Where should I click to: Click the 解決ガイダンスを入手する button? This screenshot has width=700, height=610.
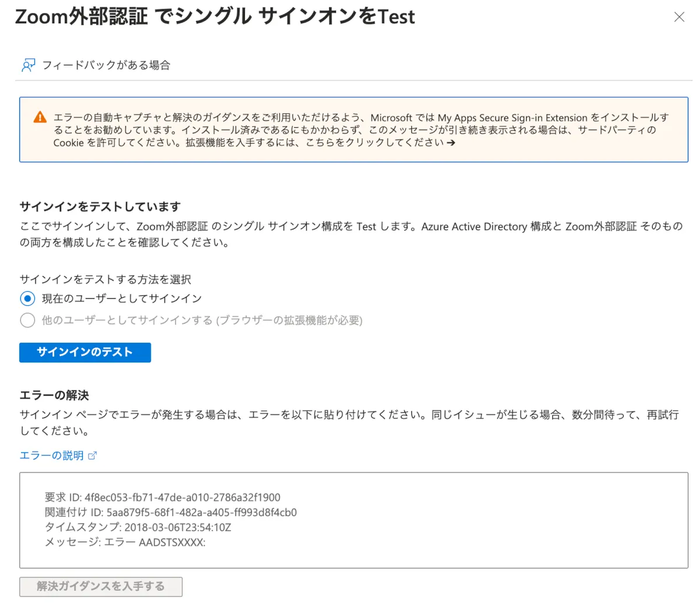pyautogui.click(x=101, y=587)
